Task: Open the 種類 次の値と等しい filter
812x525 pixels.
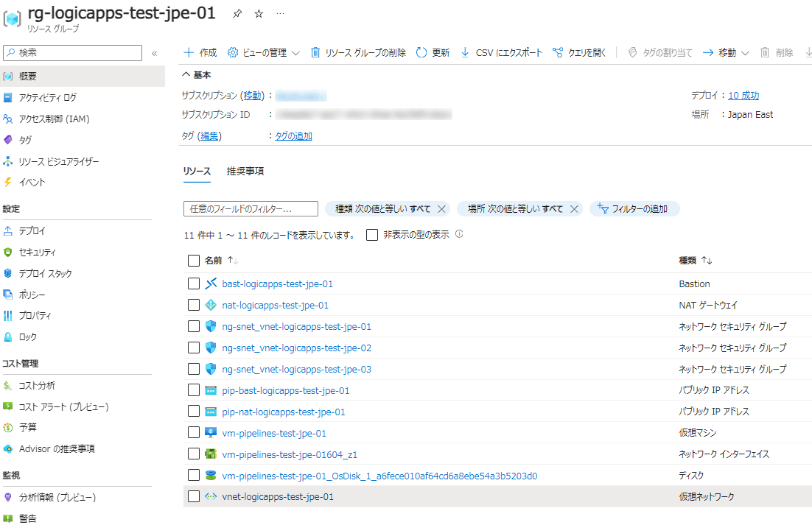Action: 382,209
